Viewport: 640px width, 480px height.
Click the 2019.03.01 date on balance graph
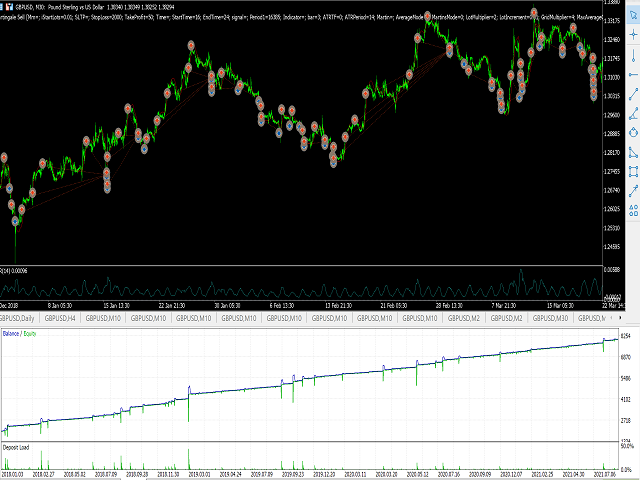tap(199, 474)
